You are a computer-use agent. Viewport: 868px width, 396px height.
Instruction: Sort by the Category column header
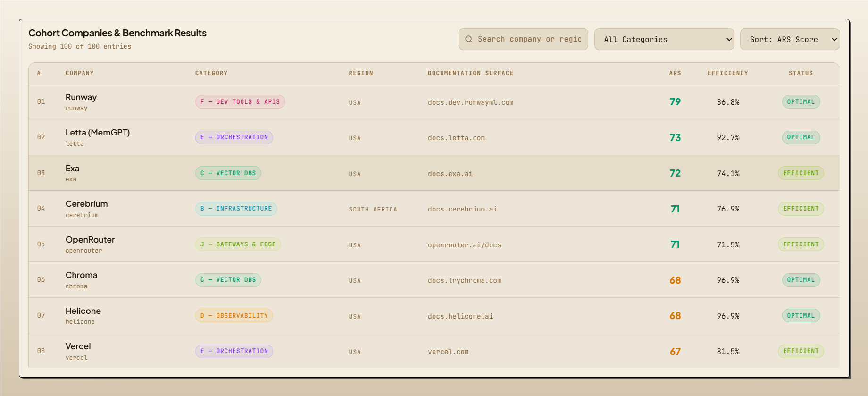[211, 73]
